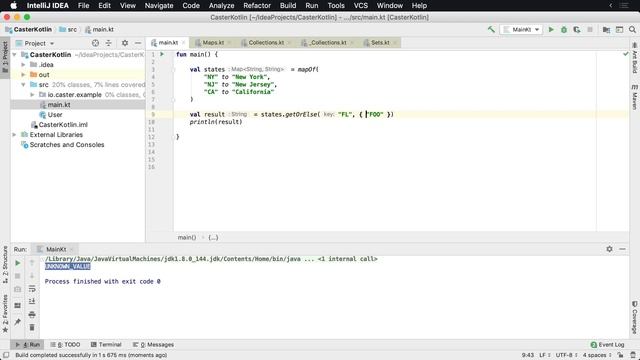This screenshot has height=360, width=640.
Task: Expand the io.caster.example package
Action: (x=32, y=95)
